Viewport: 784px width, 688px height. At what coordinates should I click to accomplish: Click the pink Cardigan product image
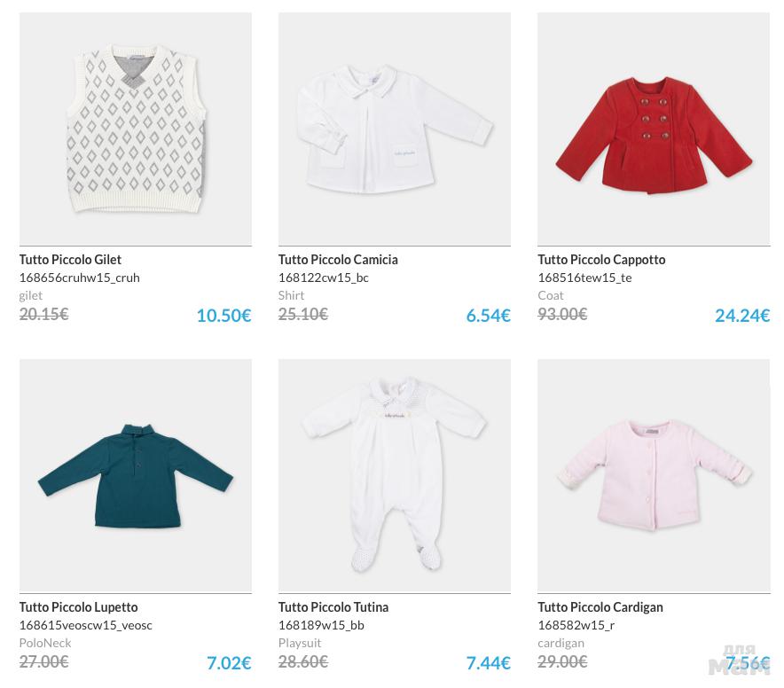(x=654, y=476)
